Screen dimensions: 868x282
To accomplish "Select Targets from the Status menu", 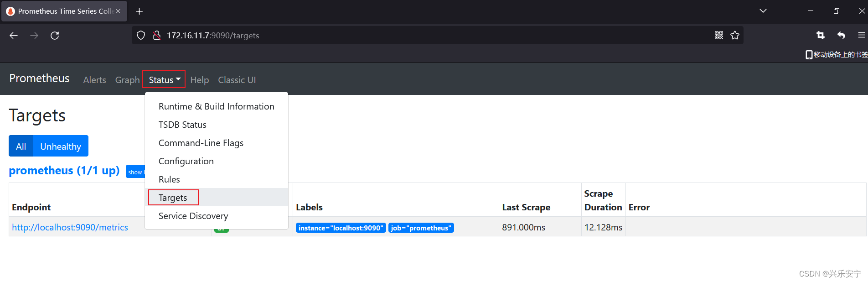I will coord(173,198).
